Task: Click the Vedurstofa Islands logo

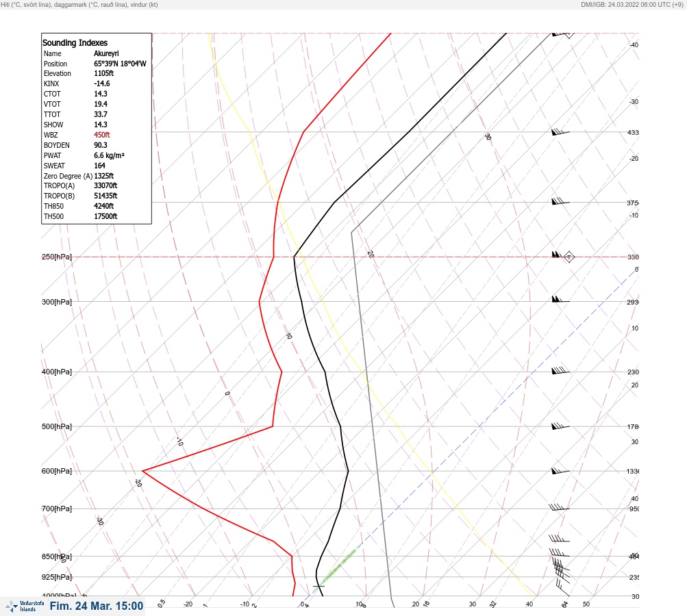Action: pos(25,606)
